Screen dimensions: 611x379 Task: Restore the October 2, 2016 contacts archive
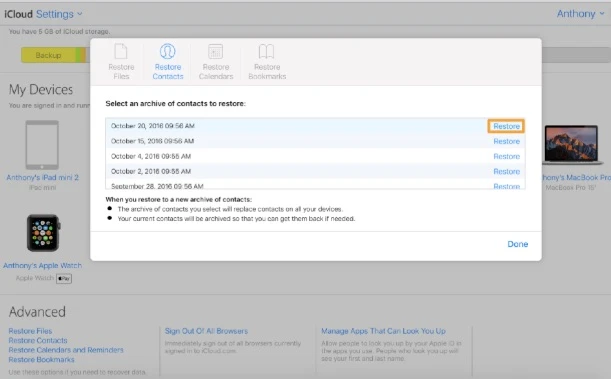click(x=506, y=172)
